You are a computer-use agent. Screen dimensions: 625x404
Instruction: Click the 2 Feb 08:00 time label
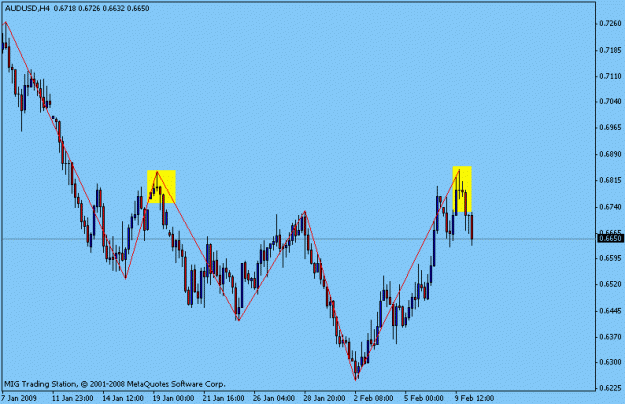(373, 398)
